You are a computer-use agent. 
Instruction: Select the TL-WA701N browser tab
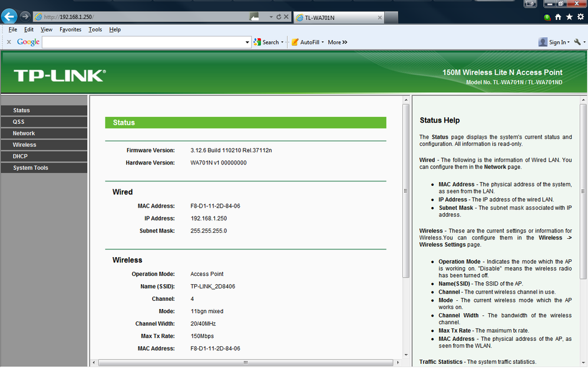(x=339, y=18)
